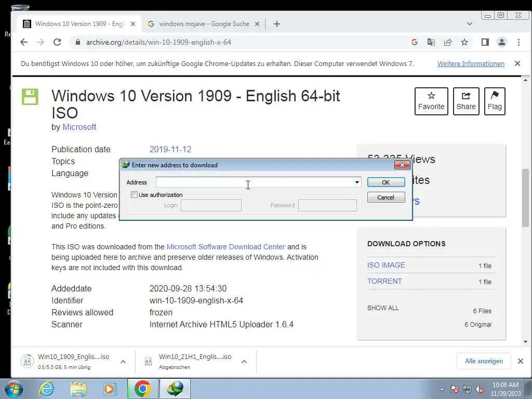Viewport: 532px width, 399px height.
Task: Click muted volume tray icon
Action: point(480,389)
